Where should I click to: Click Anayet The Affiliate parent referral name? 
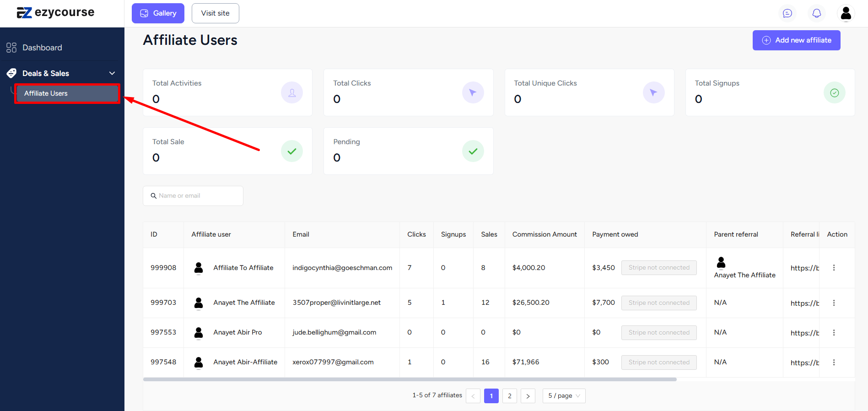[x=745, y=275]
